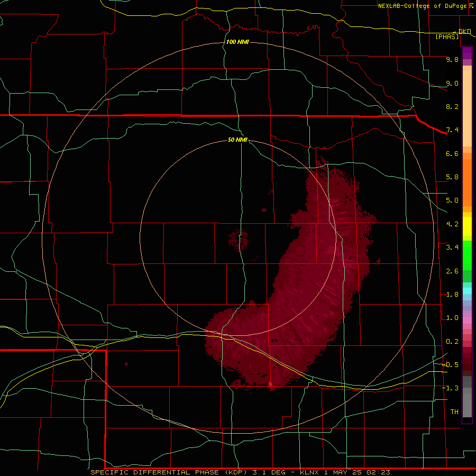Click the 5.0 value on color scale
Image resolution: width=476 pixels, height=476 pixels.
click(452, 200)
